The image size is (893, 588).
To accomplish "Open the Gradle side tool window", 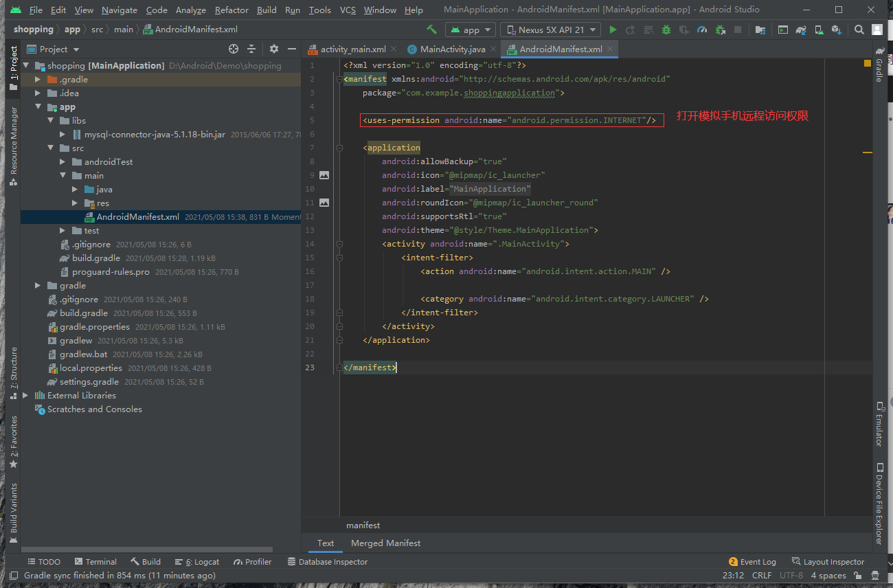I will coord(879,65).
